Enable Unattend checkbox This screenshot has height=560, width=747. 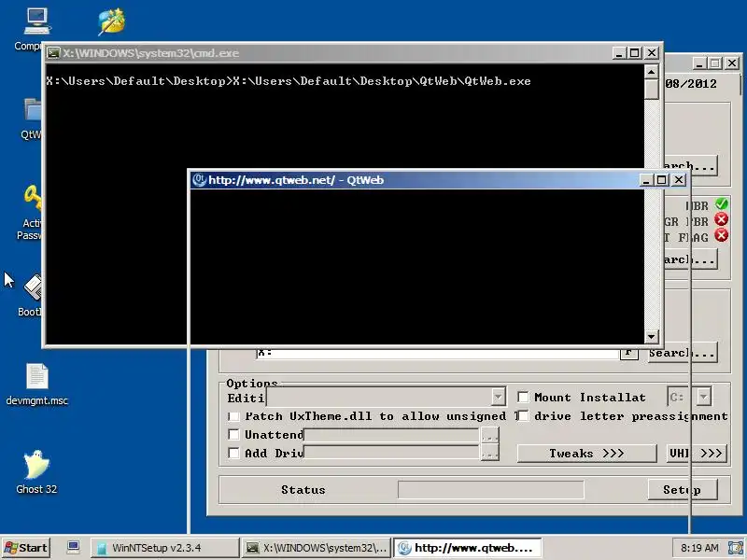(x=233, y=434)
